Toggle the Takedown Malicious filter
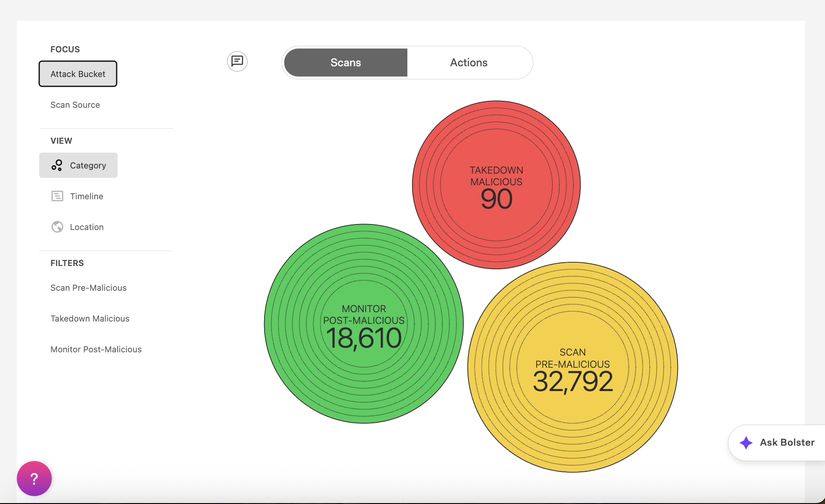This screenshot has height=504, width=825. point(90,319)
